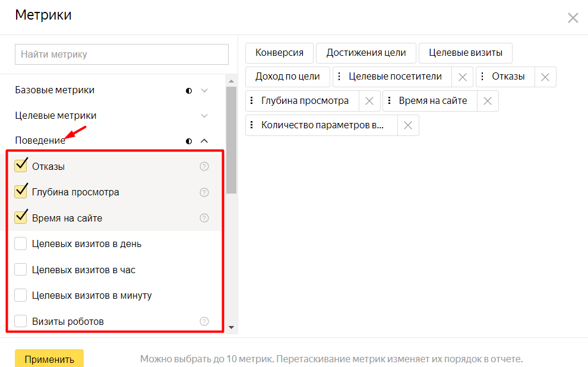Screen dimensions: 588x367
Task: Select the Базовые метрики category label
Action: click(x=55, y=90)
